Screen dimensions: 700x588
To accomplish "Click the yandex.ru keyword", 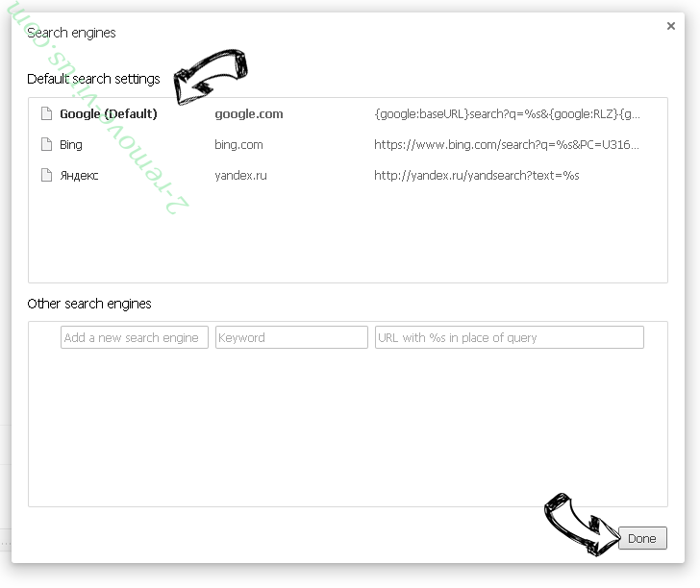I will click(240, 176).
